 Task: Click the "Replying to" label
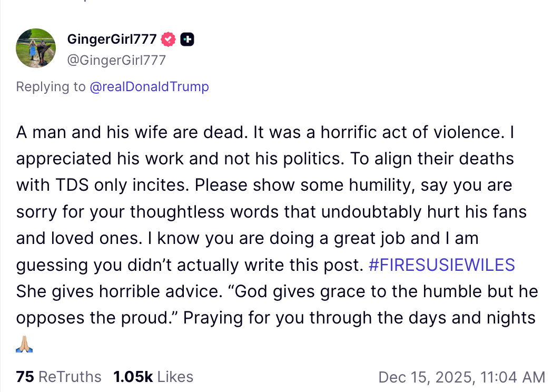coord(51,86)
